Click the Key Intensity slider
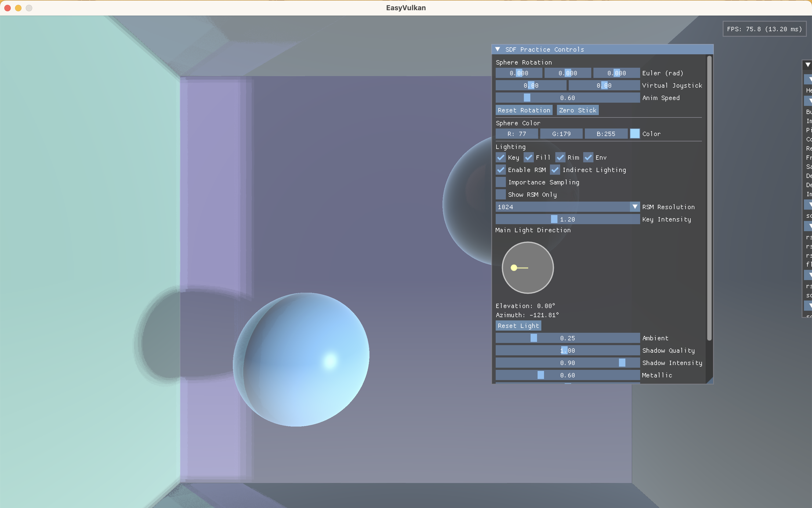The image size is (812, 508). point(567,219)
